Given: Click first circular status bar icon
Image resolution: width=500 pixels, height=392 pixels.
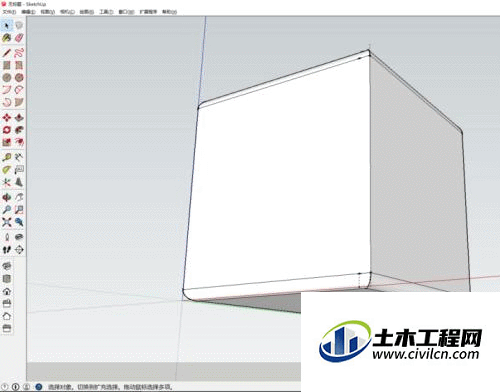Looking at the screenshot, I should (5, 387).
